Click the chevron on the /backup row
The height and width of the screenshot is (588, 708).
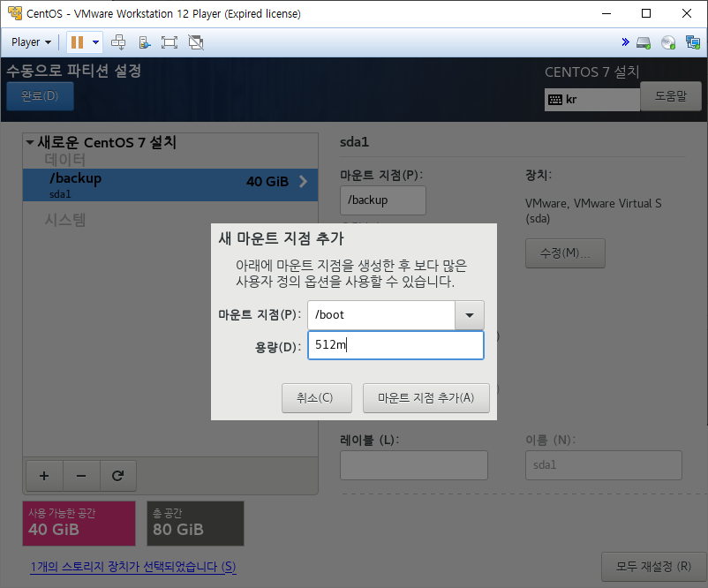(304, 182)
